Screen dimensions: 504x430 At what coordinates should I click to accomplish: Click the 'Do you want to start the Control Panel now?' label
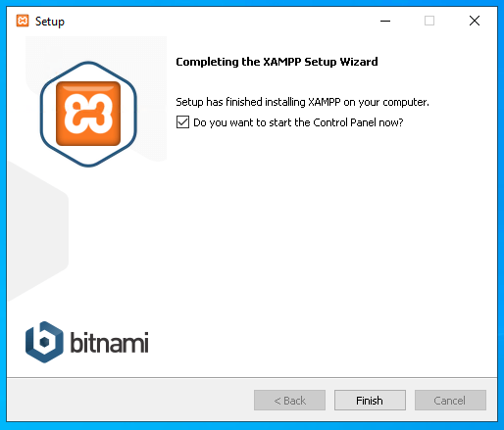point(298,122)
